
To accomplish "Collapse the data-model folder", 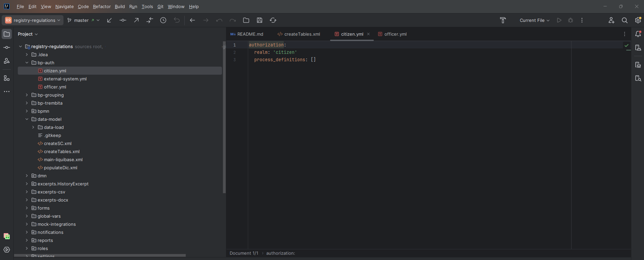I will 27,119.
